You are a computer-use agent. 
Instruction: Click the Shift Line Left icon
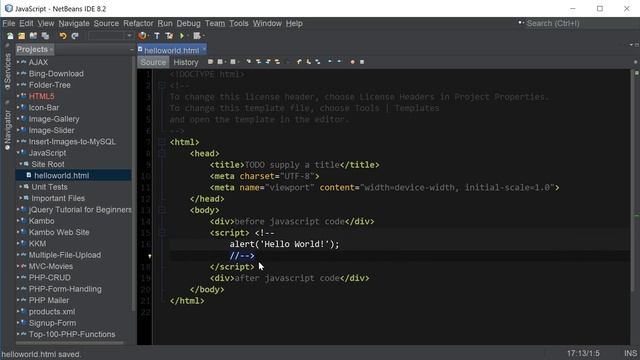point(330,62)
